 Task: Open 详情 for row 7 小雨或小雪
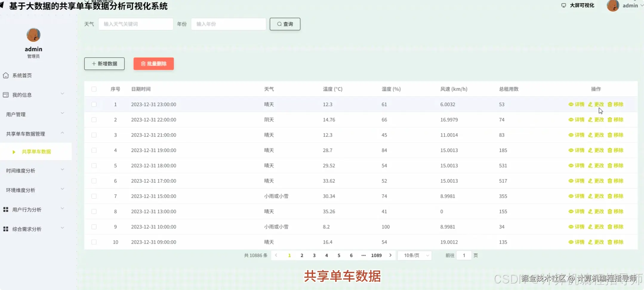tap(576, 196)
